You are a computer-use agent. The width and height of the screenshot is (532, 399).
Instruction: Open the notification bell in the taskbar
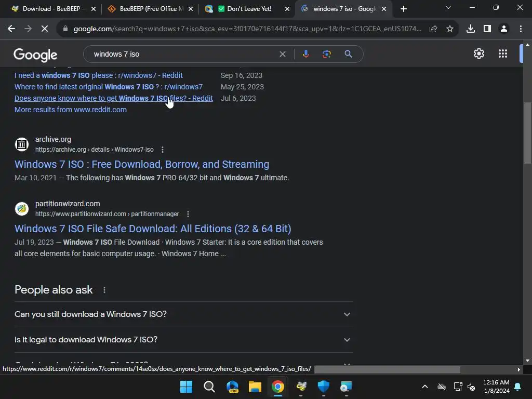tap(518, 387)
